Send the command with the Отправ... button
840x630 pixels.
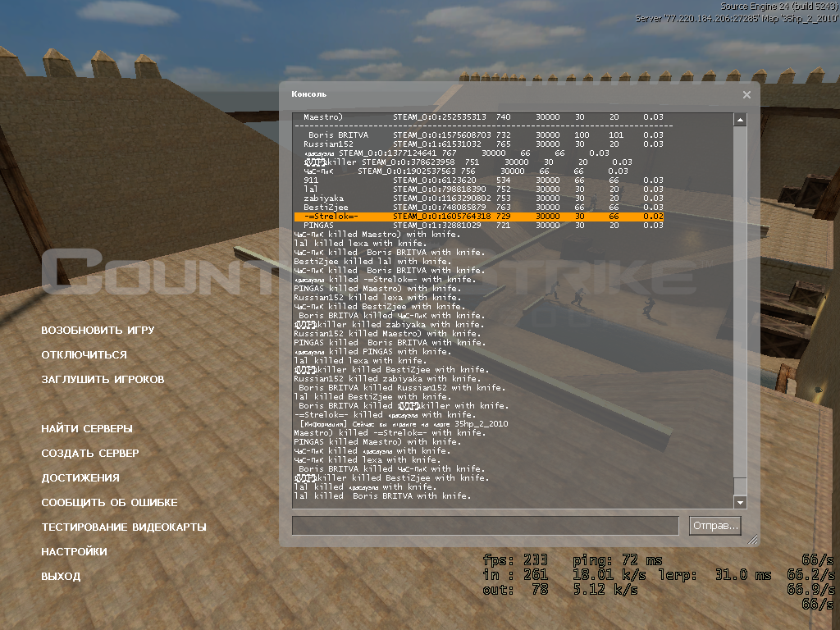(x=715, y=526)
